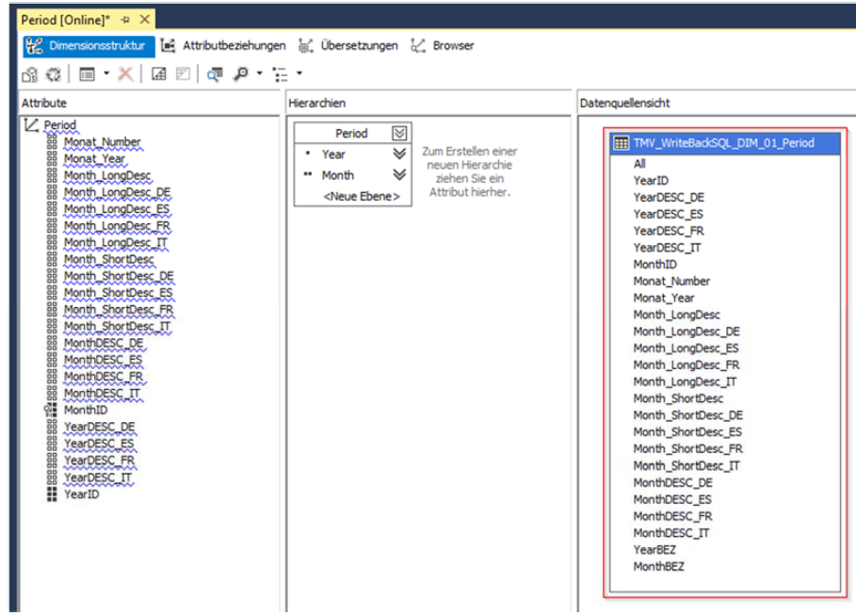Click the Period dimension root icon
Image resolution: width=856 pixels, height=616 pixels.
[31, 125]
